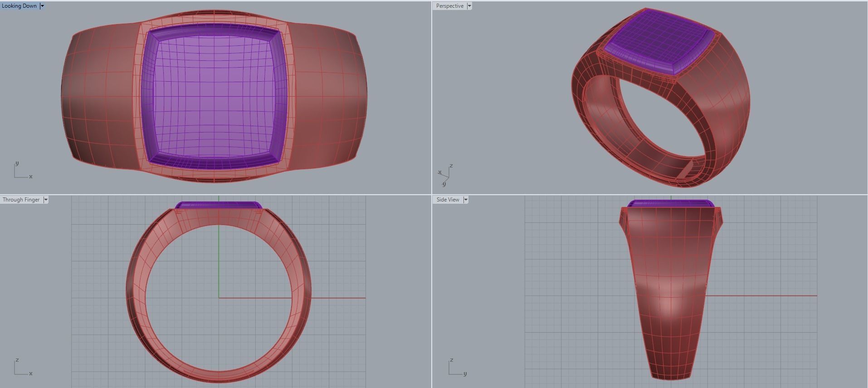Activate the Looking Down viewport title
Image resolution: width=868 pixels, height=388 pixels.
(x=20, y=6)
